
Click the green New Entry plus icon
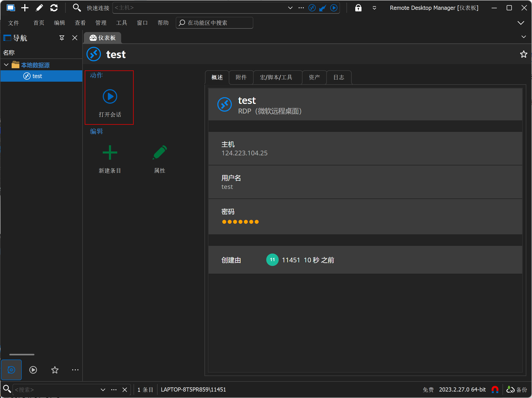(x=110, y=152)
